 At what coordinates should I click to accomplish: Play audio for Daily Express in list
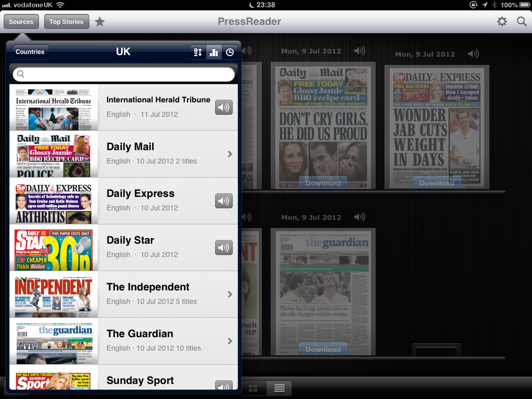224,201
